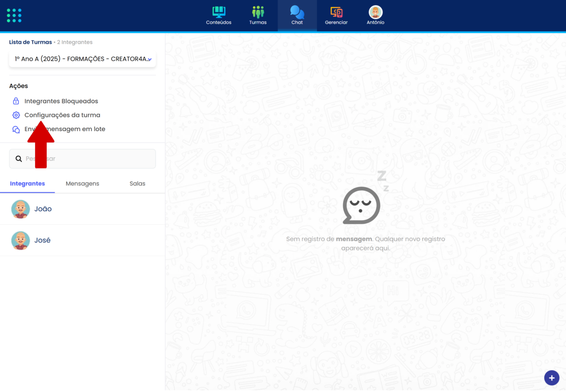566x392 pixels.
Task: Open Antônio's profile avatar menu
Action: pyautogui.click(x=376, y=12)
